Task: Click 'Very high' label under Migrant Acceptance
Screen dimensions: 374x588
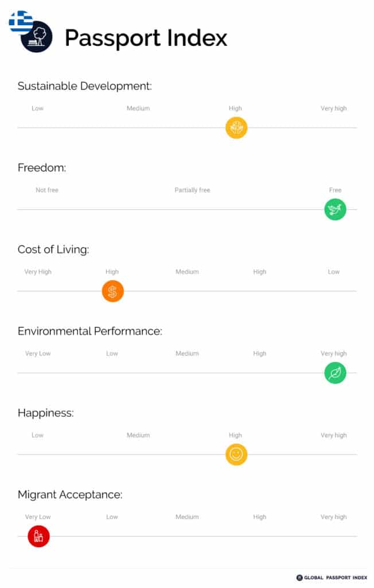Action: 333,517
